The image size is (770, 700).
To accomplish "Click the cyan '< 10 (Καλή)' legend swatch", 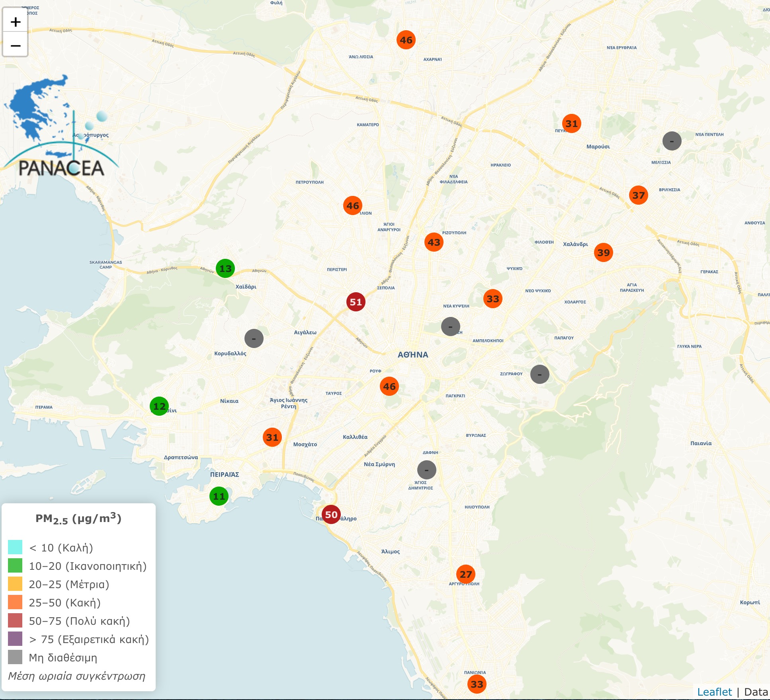I will (15, 547).
